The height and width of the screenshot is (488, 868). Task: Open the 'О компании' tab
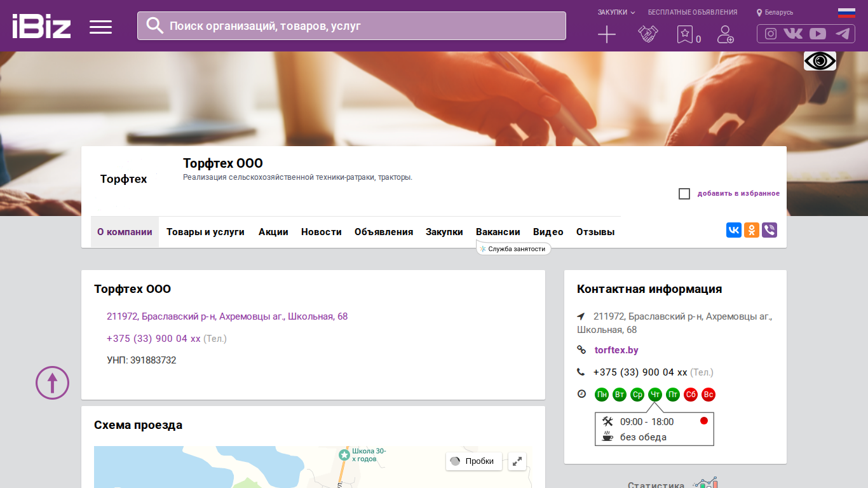pyautogui.click(x=125, y=232)
